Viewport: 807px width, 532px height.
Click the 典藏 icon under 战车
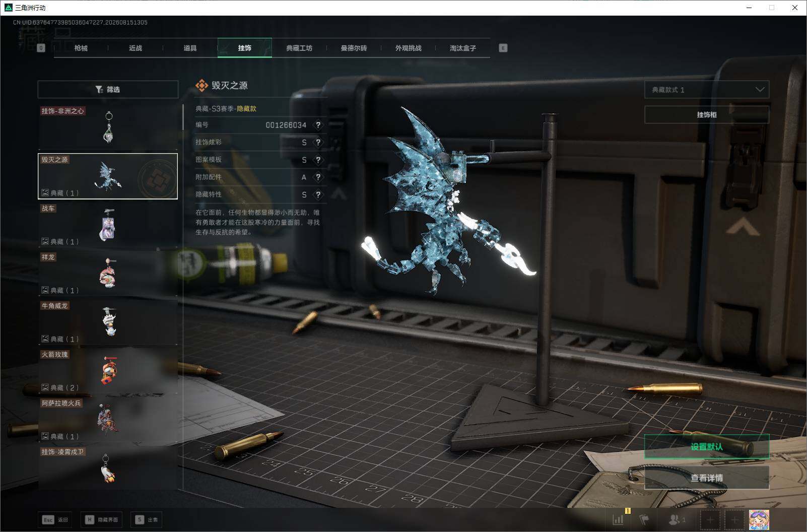click(x=45, y=242)
